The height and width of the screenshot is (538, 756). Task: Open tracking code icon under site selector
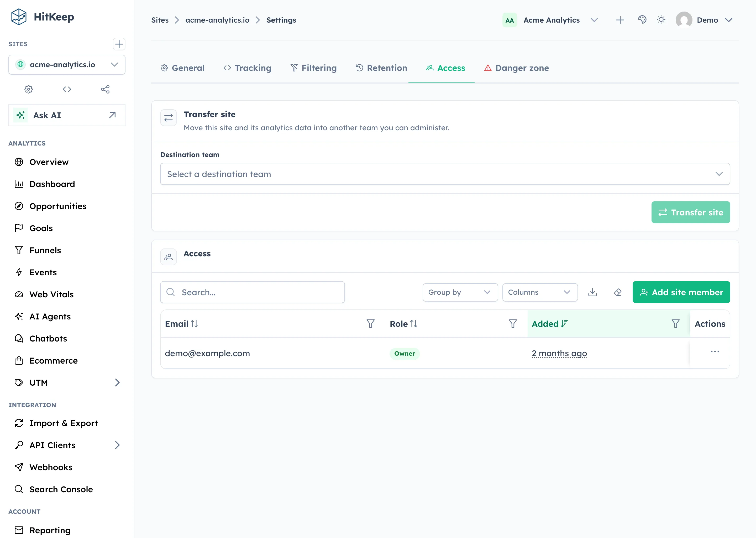pyautogui.click(x=67, y=89)
